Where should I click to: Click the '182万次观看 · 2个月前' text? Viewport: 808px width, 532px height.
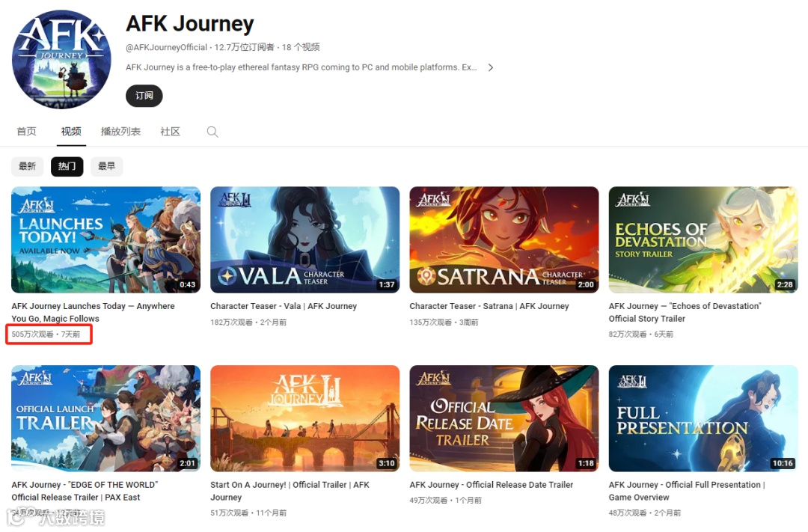pyautogui.click(x=248, y=322)
